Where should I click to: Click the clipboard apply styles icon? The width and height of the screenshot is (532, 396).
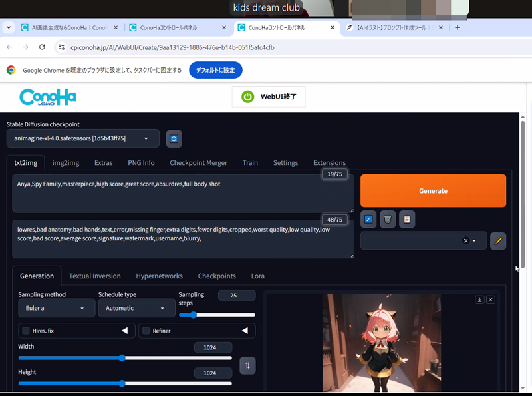tap(408, 219)
